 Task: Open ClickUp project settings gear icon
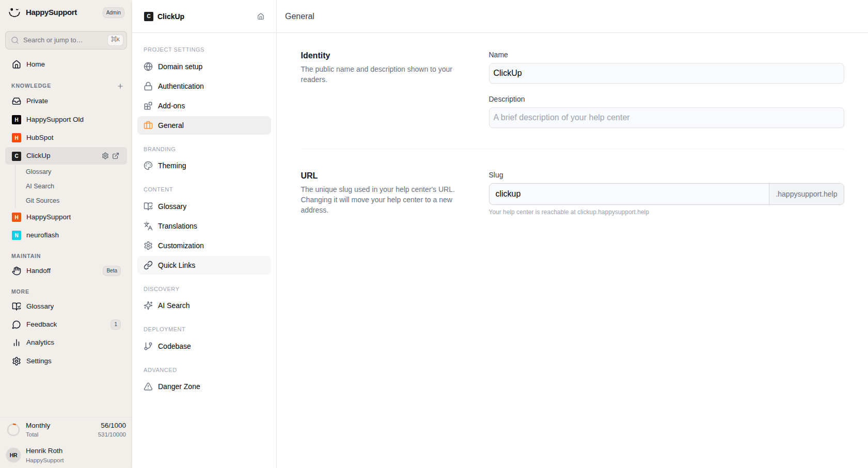[105, 156]
